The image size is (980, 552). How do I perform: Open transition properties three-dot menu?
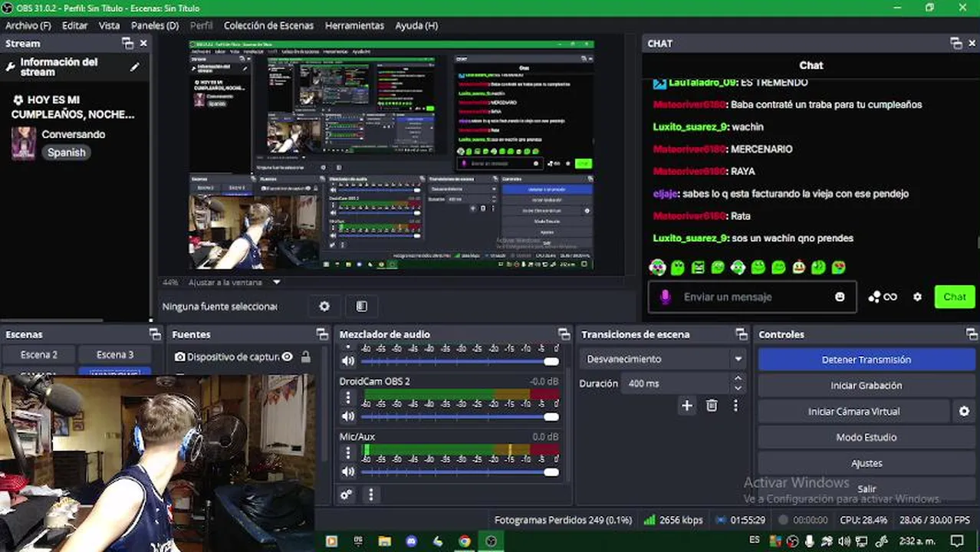[735, 406]
